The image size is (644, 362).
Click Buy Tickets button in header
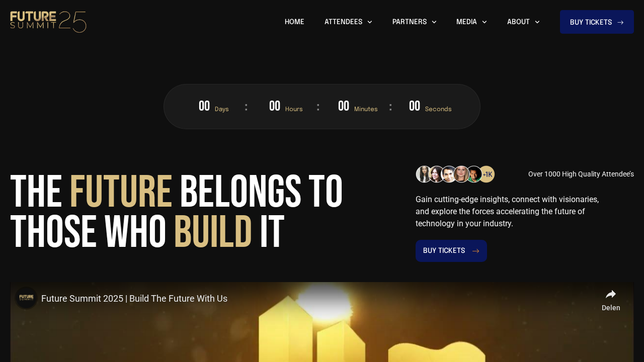pos(597,22)
